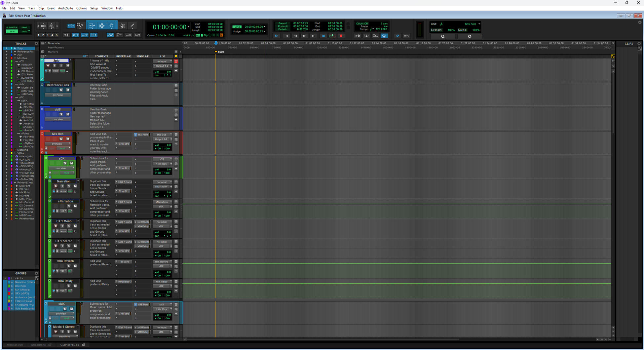Open quantize settings gear icon

(470, 36)
